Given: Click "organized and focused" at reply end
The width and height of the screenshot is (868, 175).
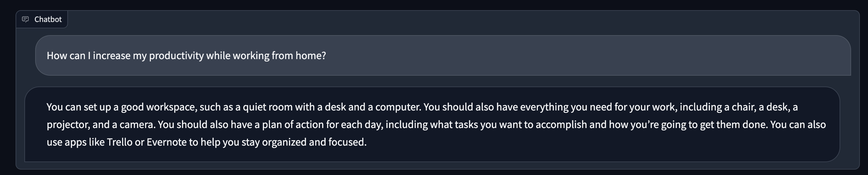Looking at the screenshot, I should click(x=314, y=142).
